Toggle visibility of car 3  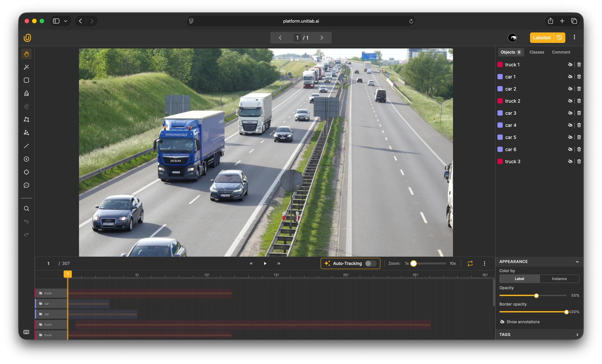(x=570, y=113)
